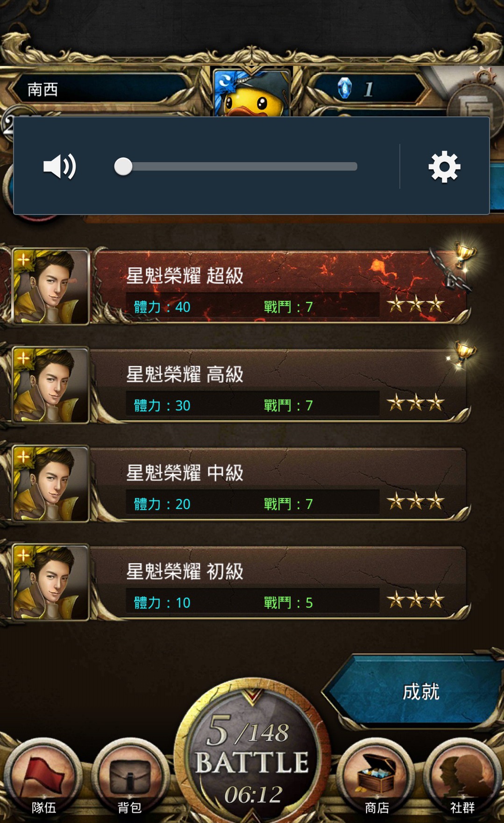The width and height of the screenshot is (504, 823).
Task: Select stage 星魁榮耀 中級
Action: click(280, 484)
